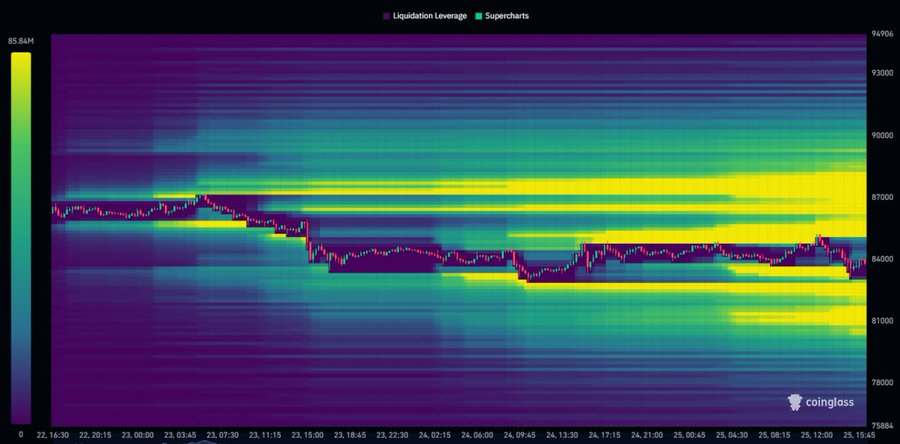Click the 23, 00:00 time axis label

coord(139,435)
